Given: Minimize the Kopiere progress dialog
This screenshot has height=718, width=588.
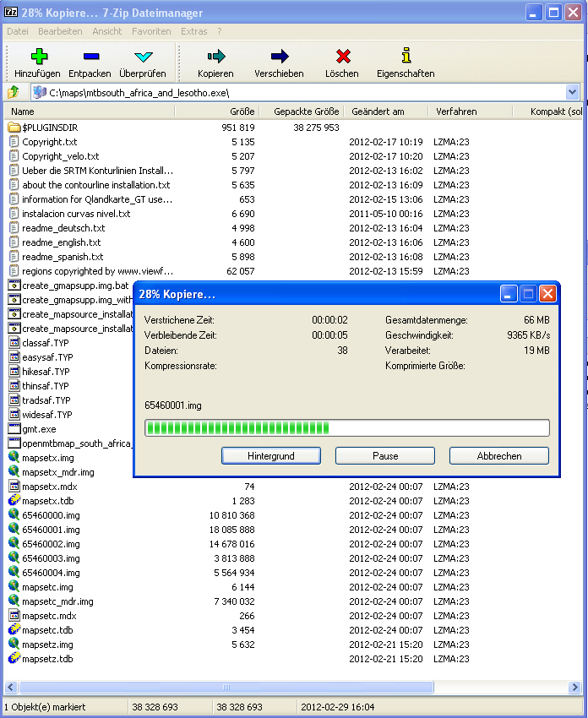Looking at the screenshot, I should 509,293.
